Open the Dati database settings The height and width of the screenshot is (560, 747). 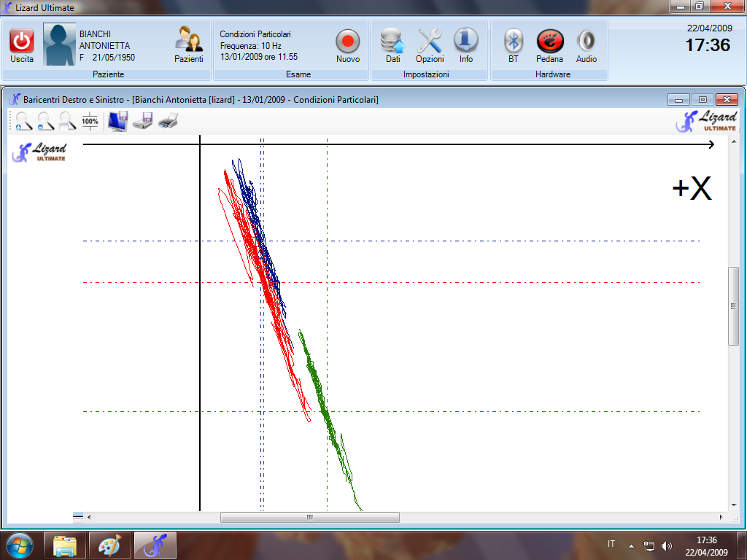pyautogui.click(x=392, y=44)
